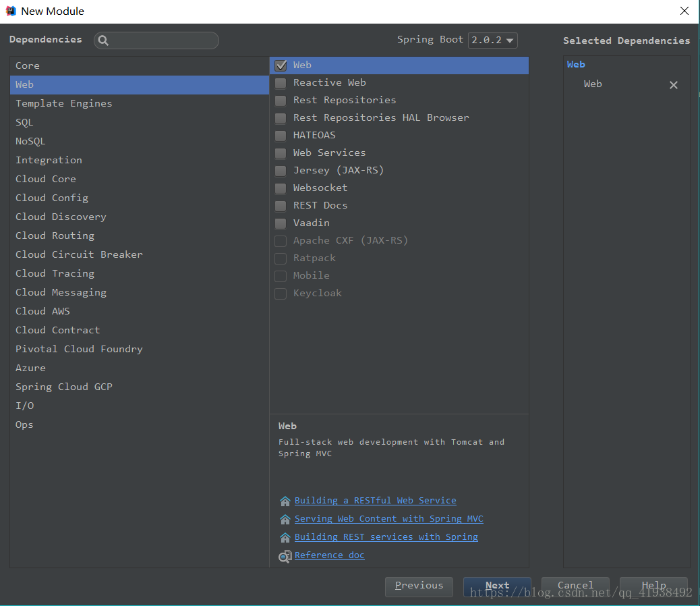Enable the HATEOAS checkbox

pyautogui.click(x=281, y=136)
